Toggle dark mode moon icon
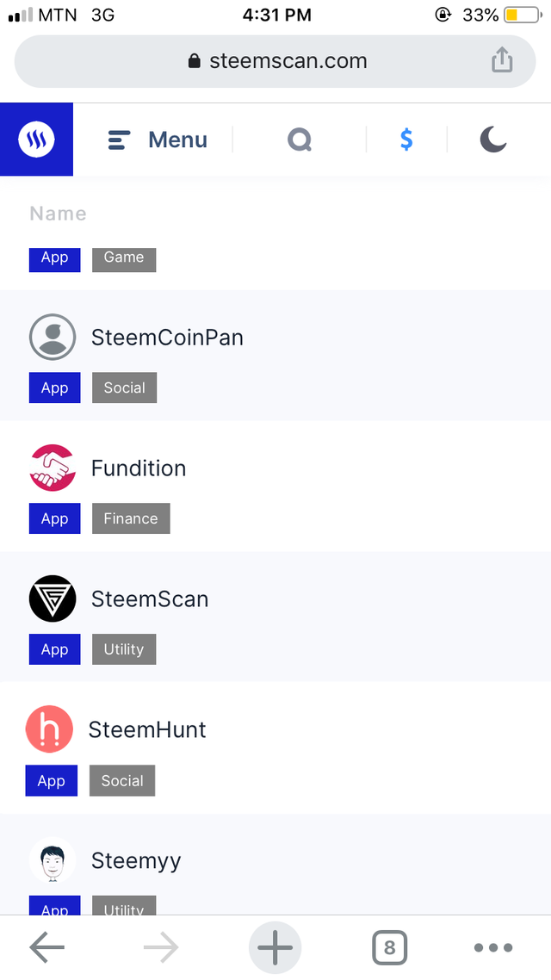Screen dimensions: 551x980 click(492, 140)
